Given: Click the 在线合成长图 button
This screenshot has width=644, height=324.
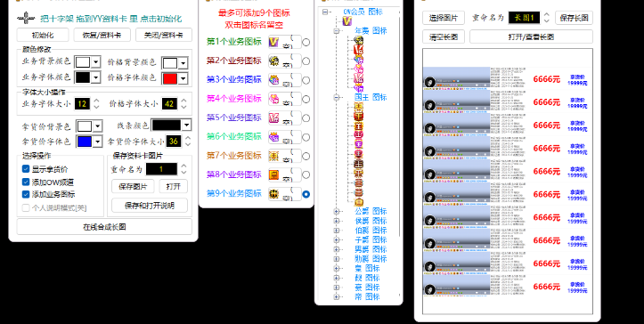Looking at the screenshot, I should point(104,227).
